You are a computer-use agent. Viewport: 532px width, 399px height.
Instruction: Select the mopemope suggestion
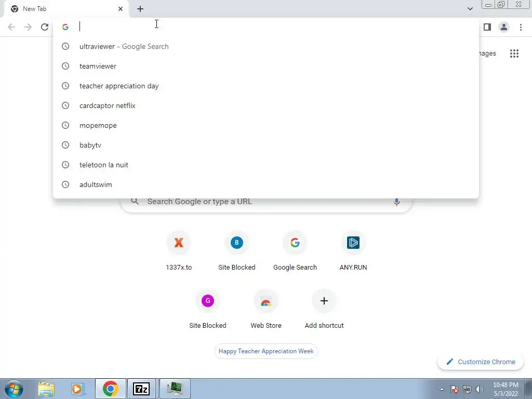coord(266,125)
